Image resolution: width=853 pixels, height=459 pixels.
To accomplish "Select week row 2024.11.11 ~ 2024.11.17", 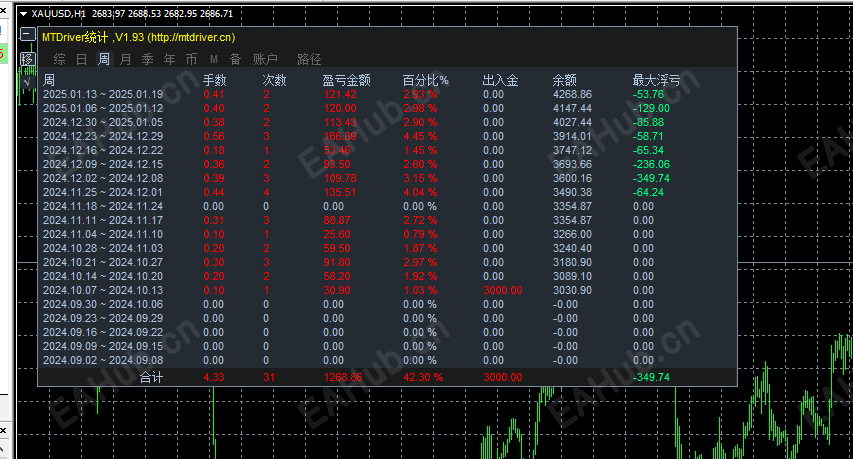I will 387,220.
